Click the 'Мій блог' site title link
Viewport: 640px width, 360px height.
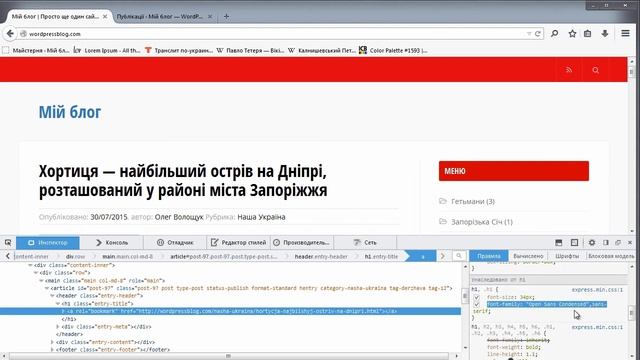70,112
